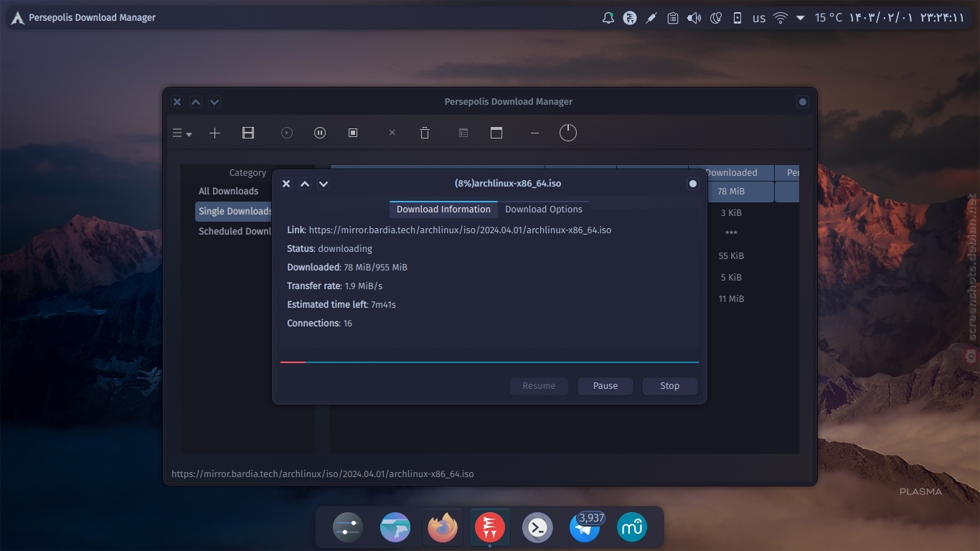The image size is (980, 551).
Task: Click the remove (X) toolbar icon
Action: click(392, 133)
